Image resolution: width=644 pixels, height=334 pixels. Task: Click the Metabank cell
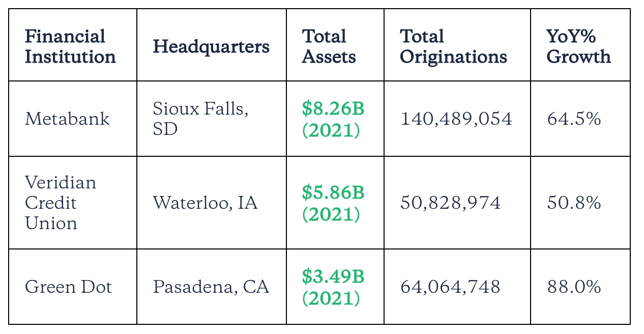[x=67, y=119]
